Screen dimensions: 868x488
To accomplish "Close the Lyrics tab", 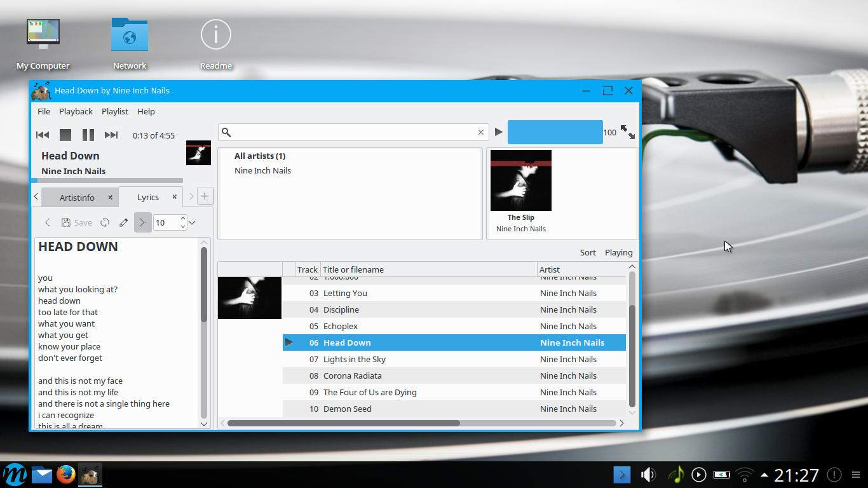I will [x=175, y=198].
